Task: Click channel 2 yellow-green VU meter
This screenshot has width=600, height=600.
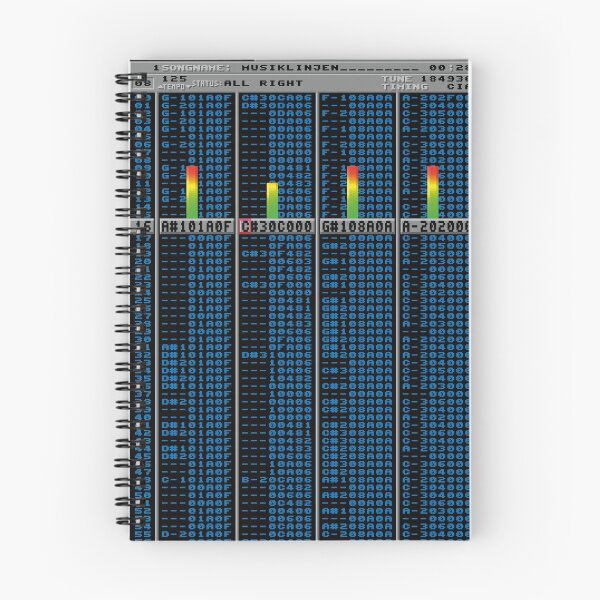Action: (x=272, y=201)
